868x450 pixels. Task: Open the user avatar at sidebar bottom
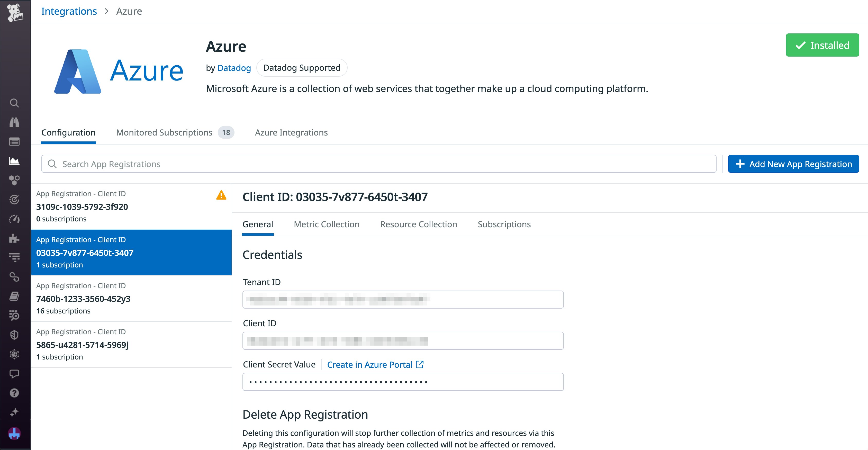[14, 433]
